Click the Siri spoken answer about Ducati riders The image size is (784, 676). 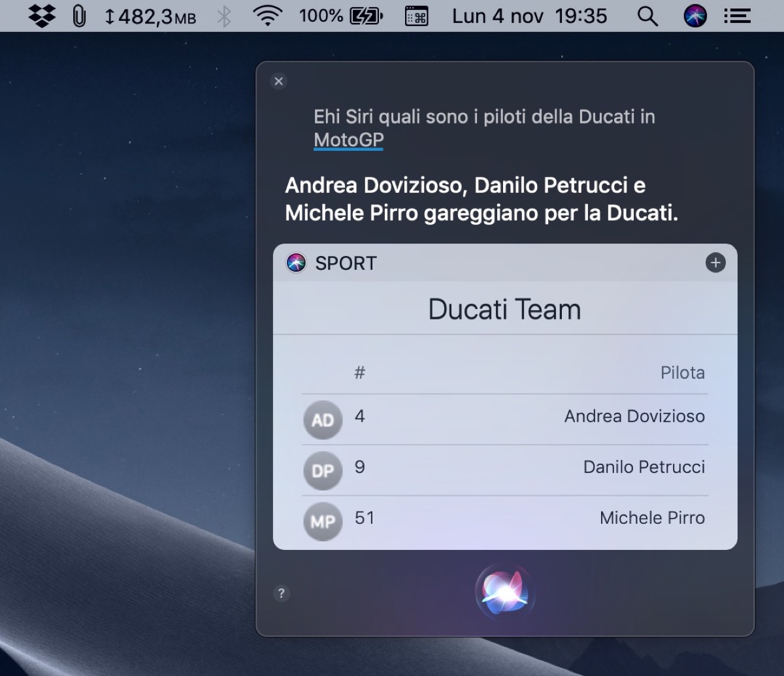pyautogui.click(x=482, y=199)
